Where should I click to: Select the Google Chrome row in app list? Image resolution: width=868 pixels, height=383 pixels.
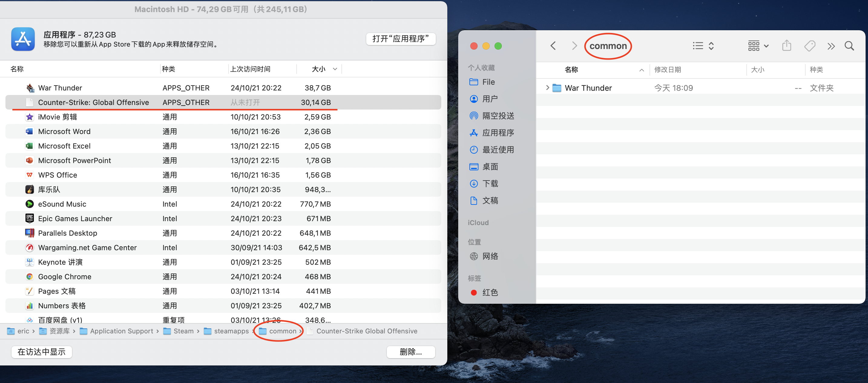tap(65, 277)
